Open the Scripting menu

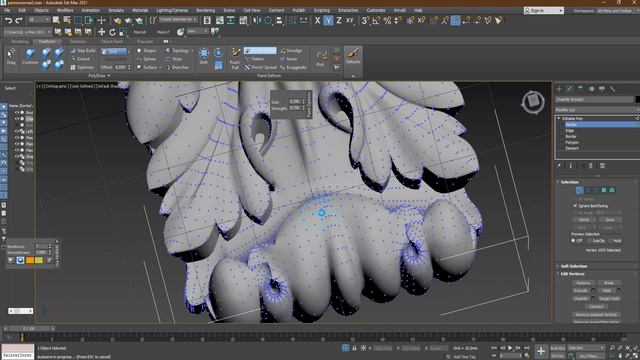[322, 10]
